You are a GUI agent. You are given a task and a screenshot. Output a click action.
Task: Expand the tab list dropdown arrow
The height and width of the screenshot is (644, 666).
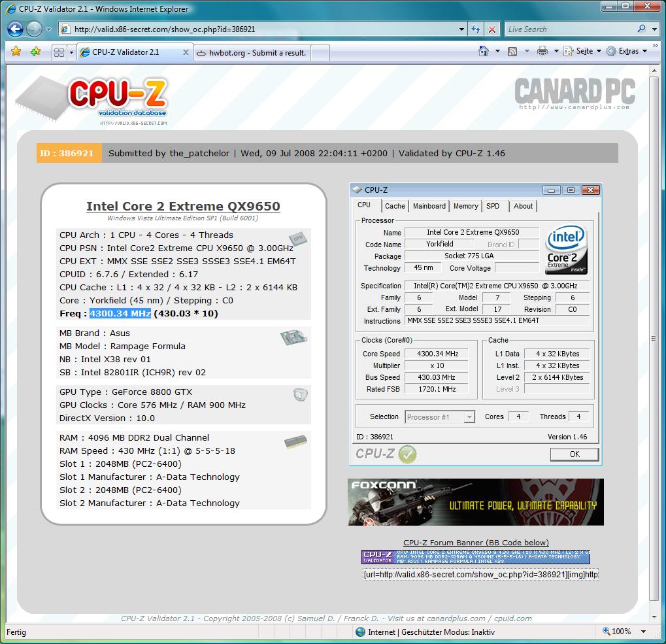click(x=71, y=52)
